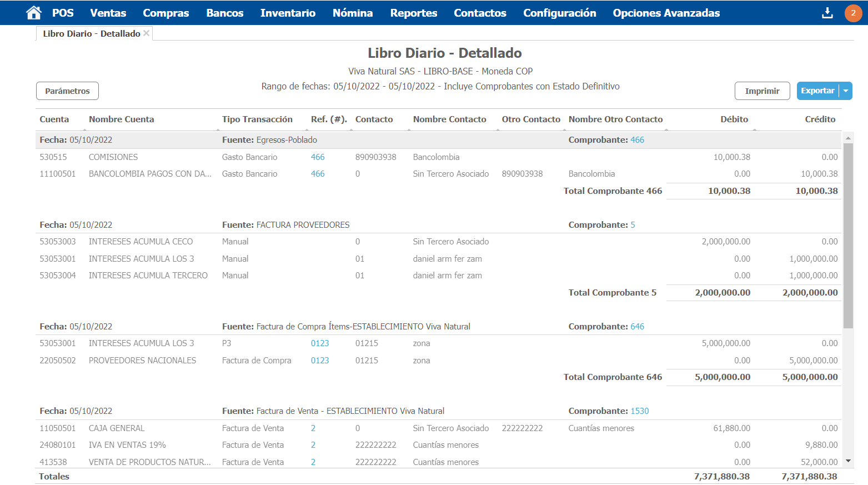868x485 pixels.
Task: Click the download icon in top bar
Action: (x=827, y=13)
